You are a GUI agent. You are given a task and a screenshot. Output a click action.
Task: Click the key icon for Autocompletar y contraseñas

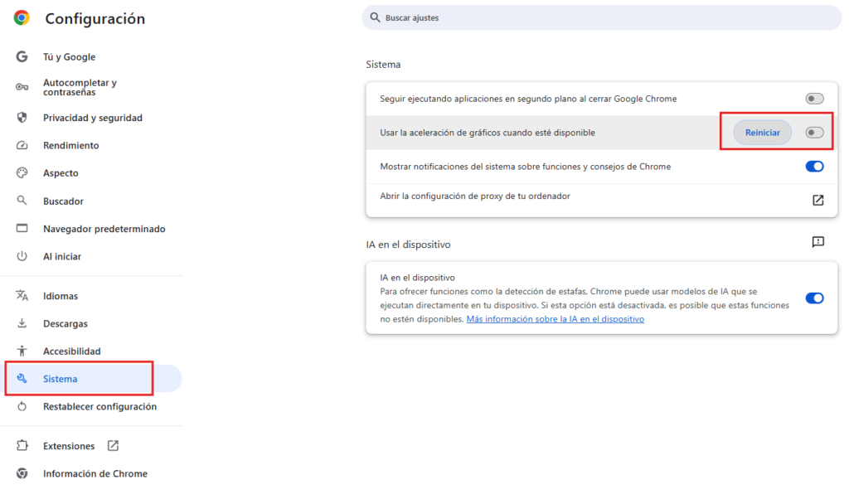22,86
